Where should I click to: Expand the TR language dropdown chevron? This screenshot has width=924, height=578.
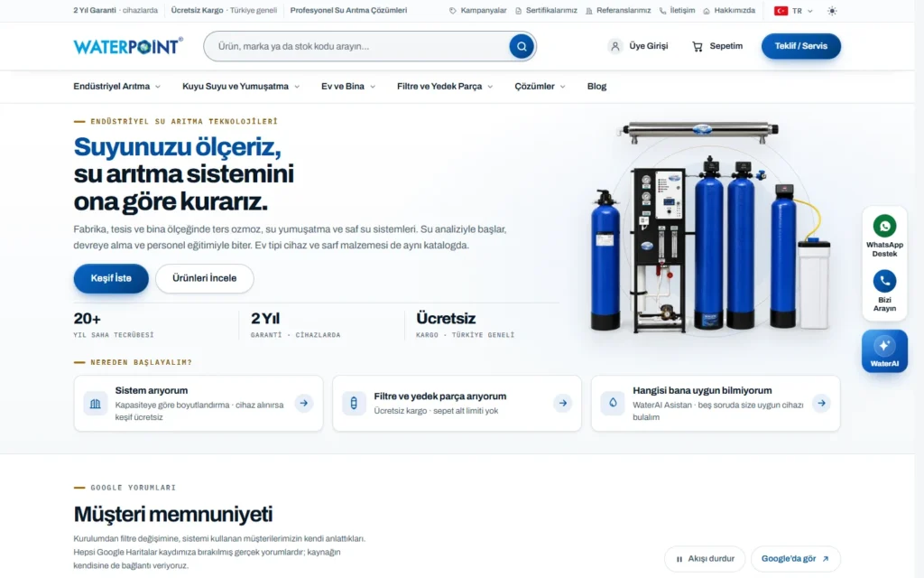coord(810,11)
